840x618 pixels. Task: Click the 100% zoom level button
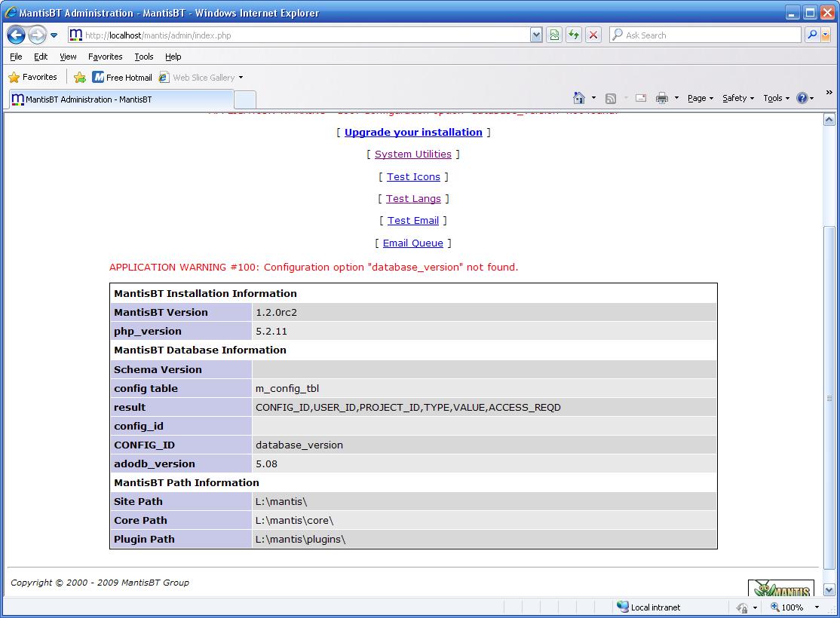(x=786, y=607)
